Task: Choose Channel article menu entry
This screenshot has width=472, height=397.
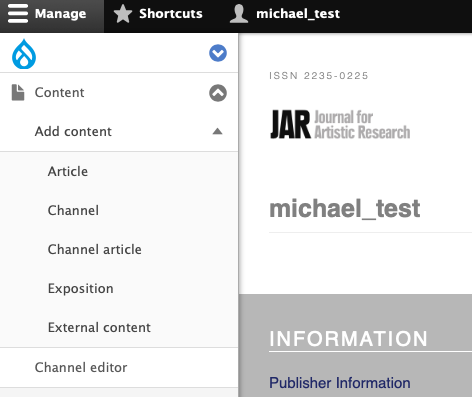Action: tap(95, 249)
